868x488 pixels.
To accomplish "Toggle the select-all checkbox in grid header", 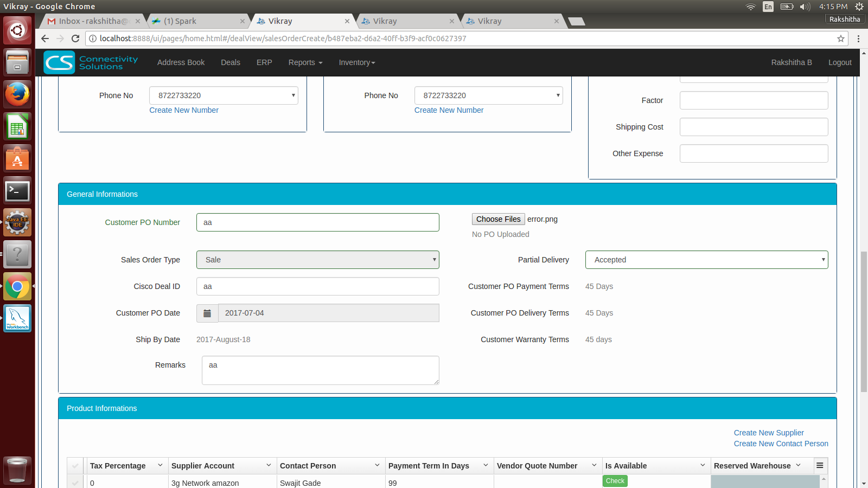I will (75, 466).
